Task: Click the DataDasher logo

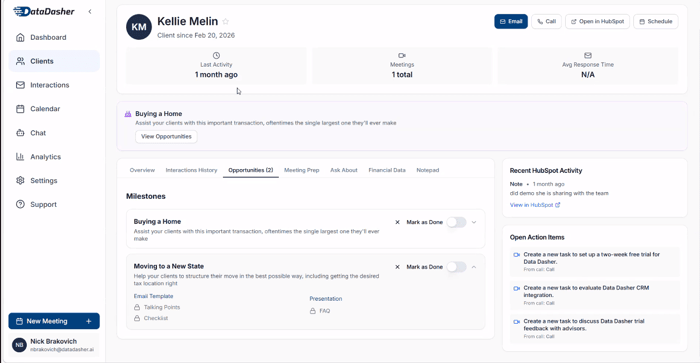Action: pyautogui.click(x=44, y=11)
